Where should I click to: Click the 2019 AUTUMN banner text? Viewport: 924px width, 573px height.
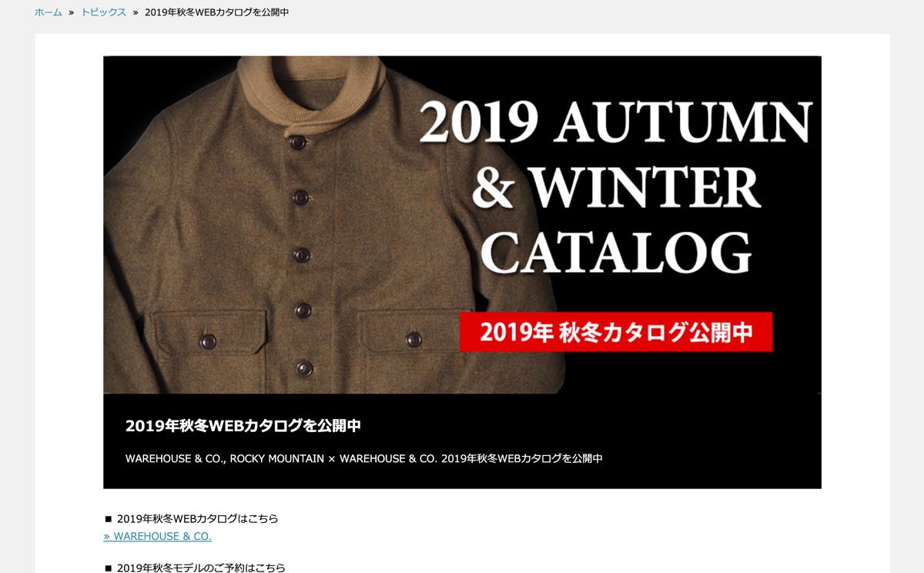point(616,122)
